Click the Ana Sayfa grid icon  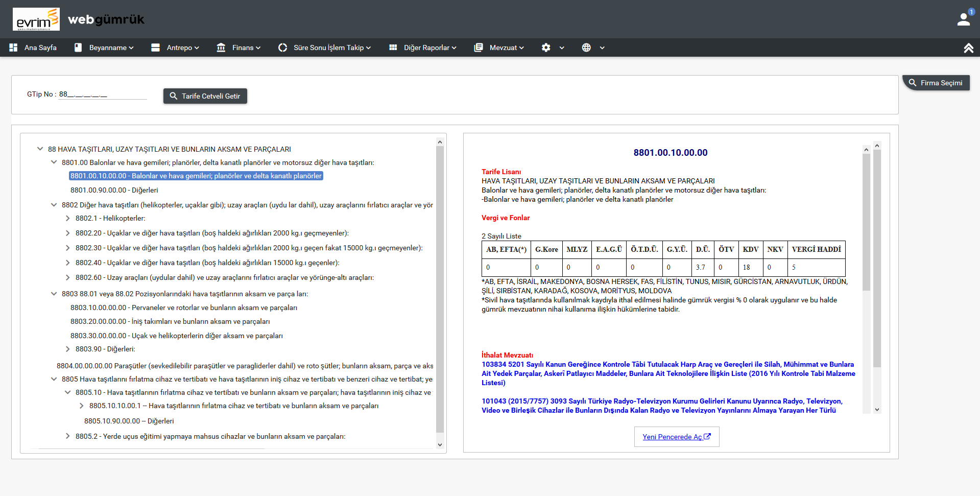pyautogui.click(x=13, y=48)
